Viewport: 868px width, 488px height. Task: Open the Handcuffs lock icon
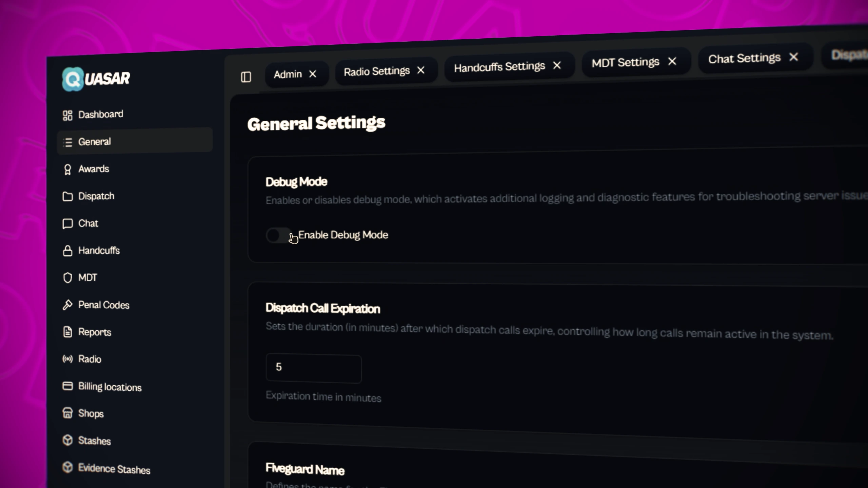click(x=67, y=251)
